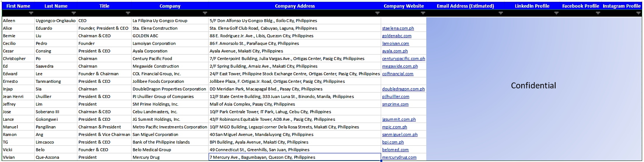
Task: Select the Gokongwei last name cell
Action: 56,120
